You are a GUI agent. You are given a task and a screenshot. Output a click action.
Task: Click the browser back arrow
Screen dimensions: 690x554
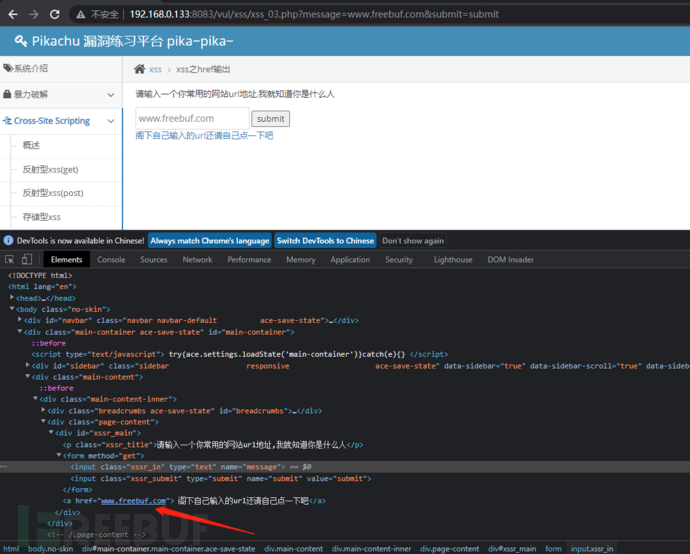click(13, 15)
